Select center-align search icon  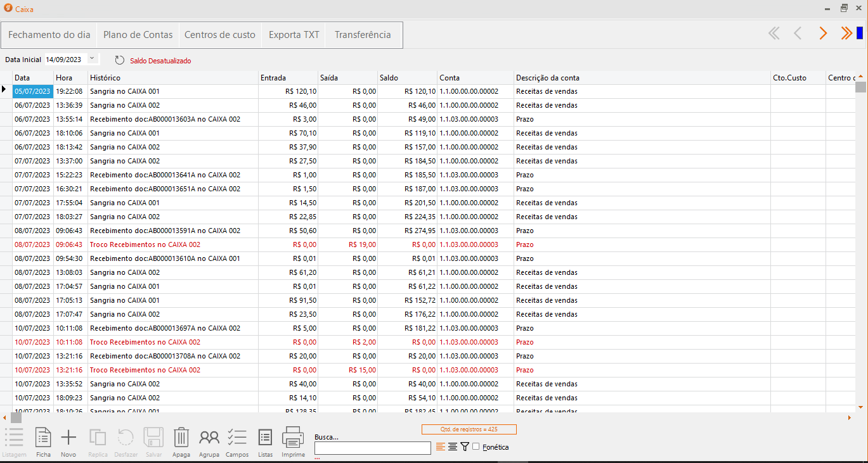coord(453,447)
